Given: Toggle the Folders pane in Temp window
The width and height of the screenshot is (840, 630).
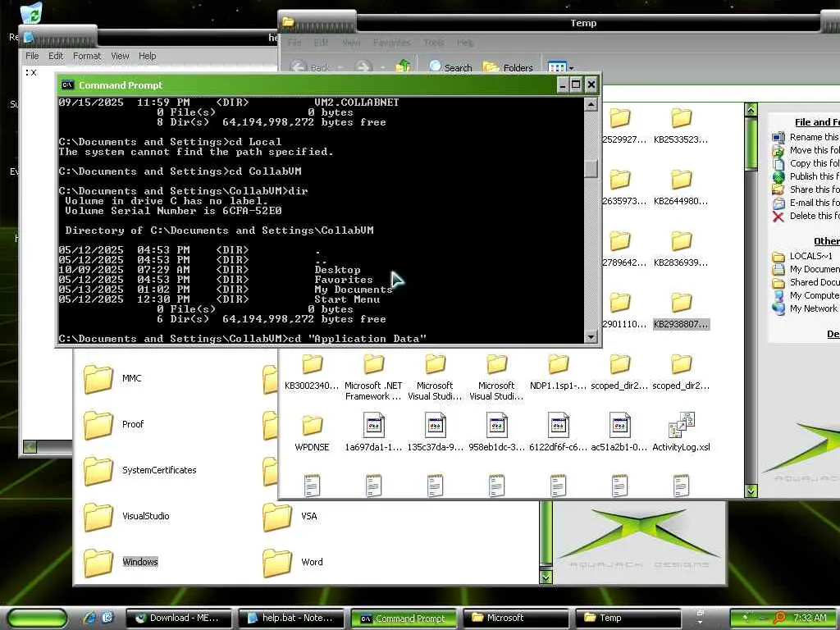Looking at the screenshot, I should (x=507, y=67).
